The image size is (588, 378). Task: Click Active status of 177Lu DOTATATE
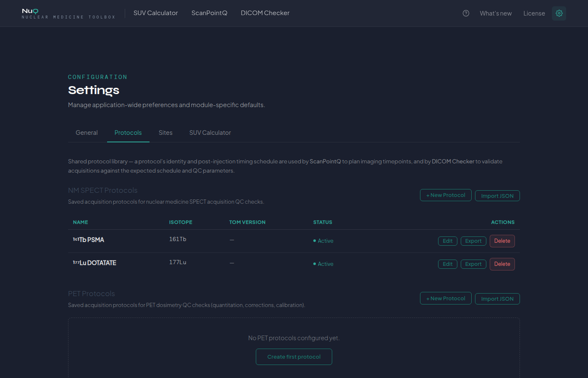(x=323, y=264)
